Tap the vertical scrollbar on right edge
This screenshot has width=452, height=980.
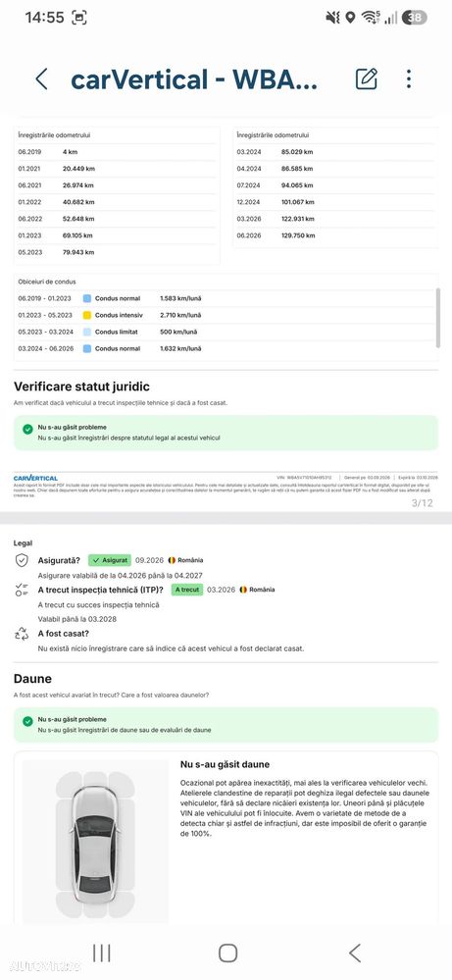pos(438,318)
